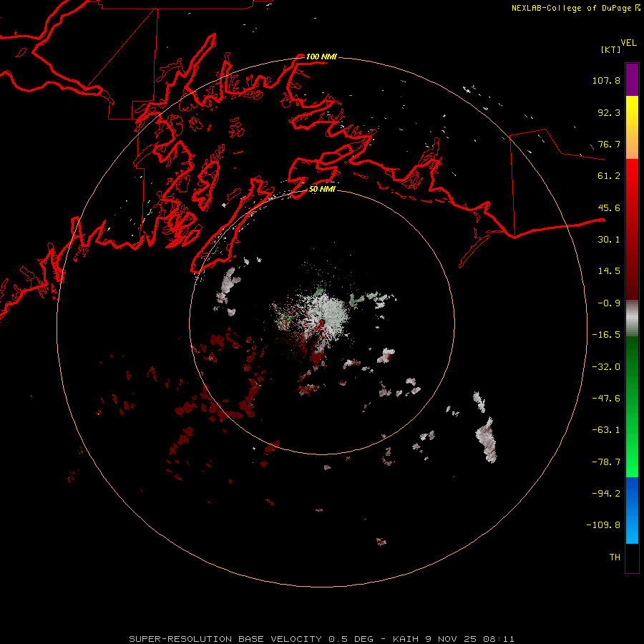This screenshot has height=644, width=644.
Task: Click the 107.8 velocity scale value
Action: tap(606, 80)
